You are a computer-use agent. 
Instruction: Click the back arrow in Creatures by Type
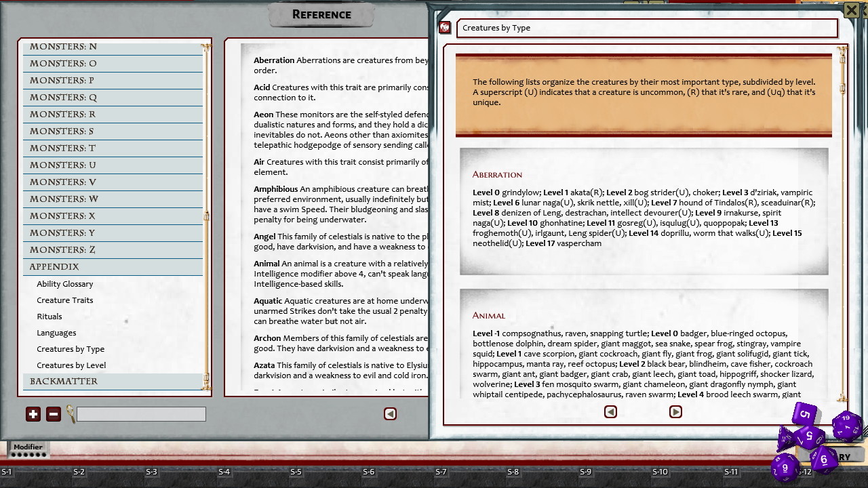coord(610,411)
